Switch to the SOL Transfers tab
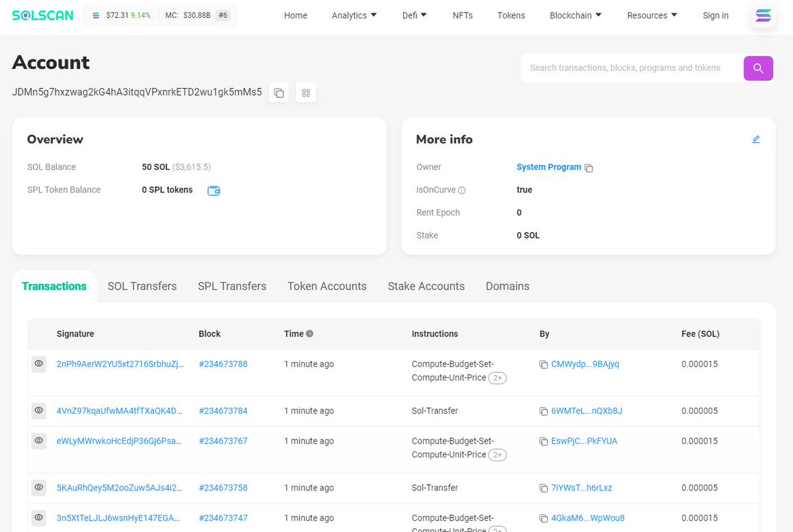Viewport: 793px width, 532px height. tap(142, 286)
